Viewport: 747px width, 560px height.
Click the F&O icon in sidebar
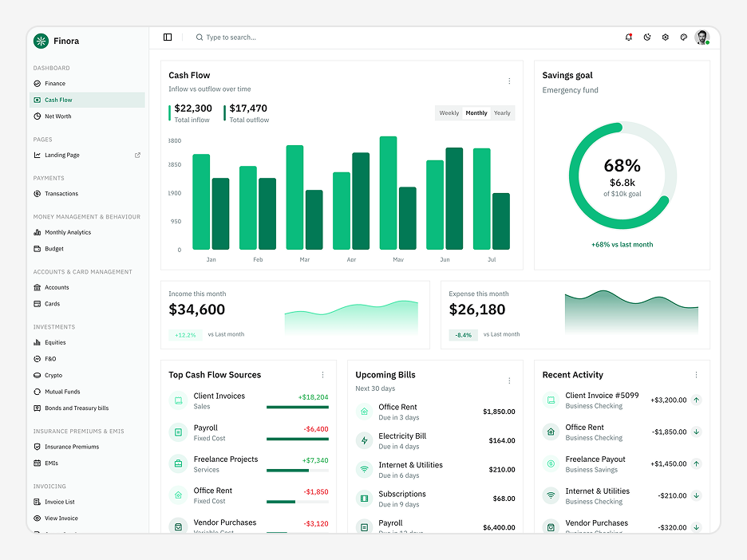click(38, 359)
